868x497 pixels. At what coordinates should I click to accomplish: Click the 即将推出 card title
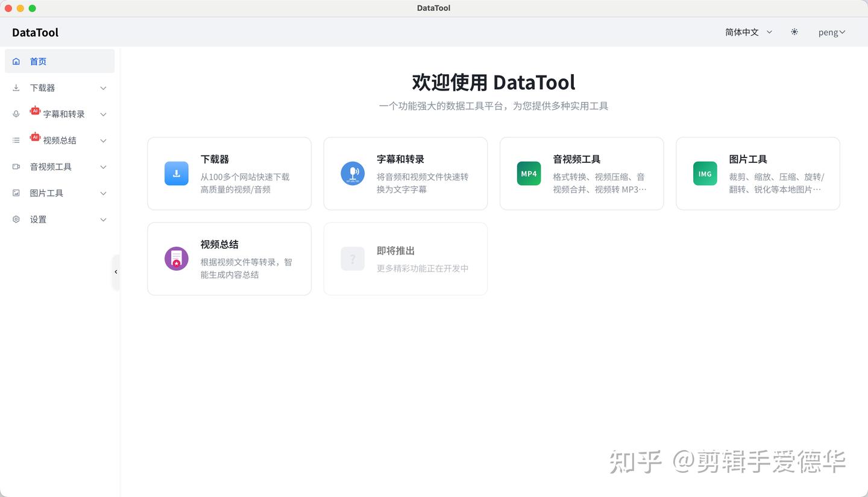(396, 251)
